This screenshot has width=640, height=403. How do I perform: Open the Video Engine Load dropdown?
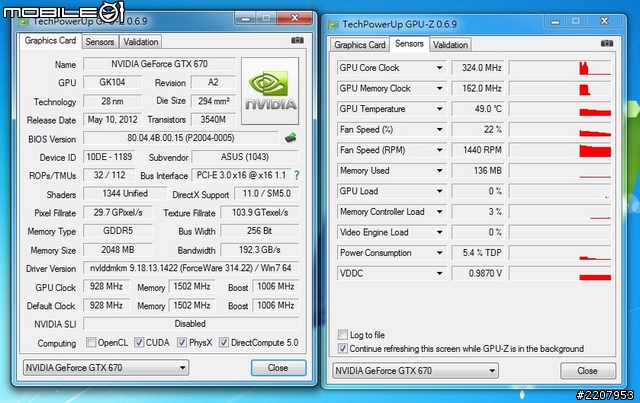click(x=440, y=232)
